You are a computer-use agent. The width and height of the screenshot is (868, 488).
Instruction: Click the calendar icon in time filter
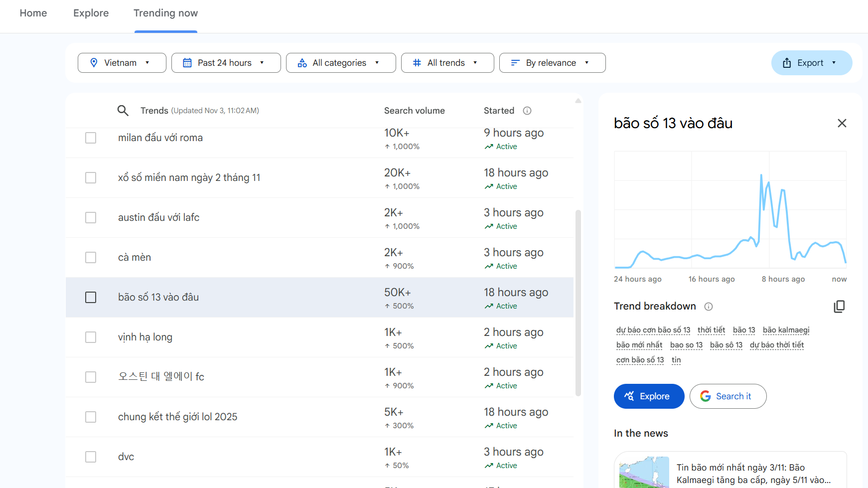tap(187, 63)
